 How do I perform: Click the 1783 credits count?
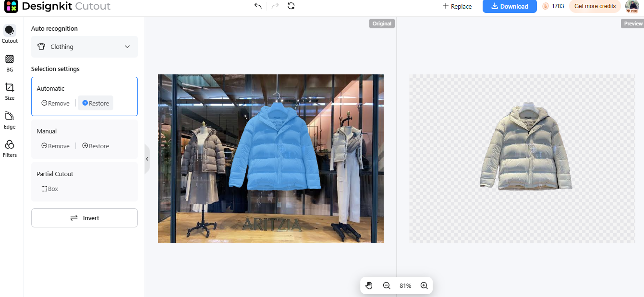tap(558, 6)
